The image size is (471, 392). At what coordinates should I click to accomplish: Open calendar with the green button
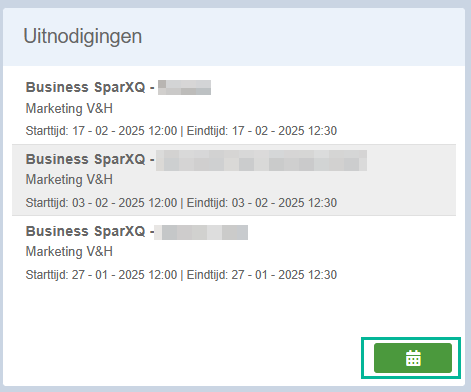tap(413, 358)
